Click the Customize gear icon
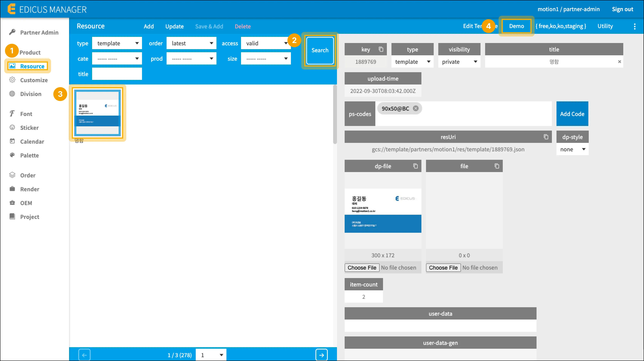Image resolution: width=644 pixels, height=361 pixels. 12,80
